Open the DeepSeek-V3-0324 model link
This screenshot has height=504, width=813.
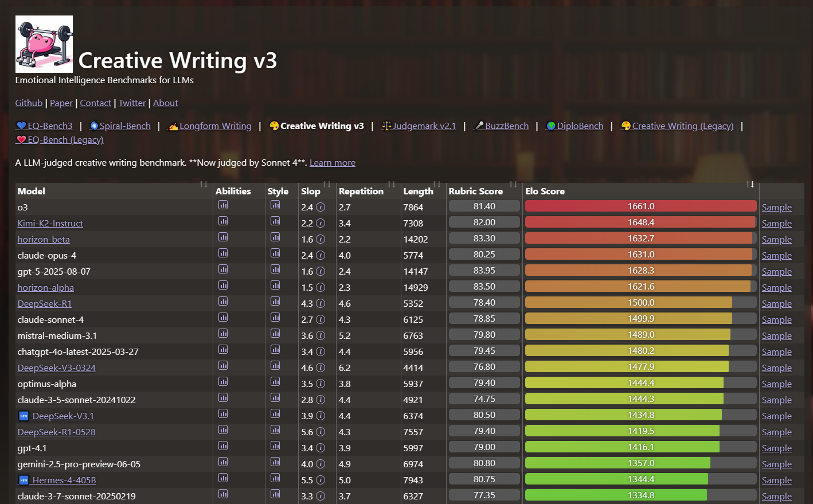pos(57,368)
